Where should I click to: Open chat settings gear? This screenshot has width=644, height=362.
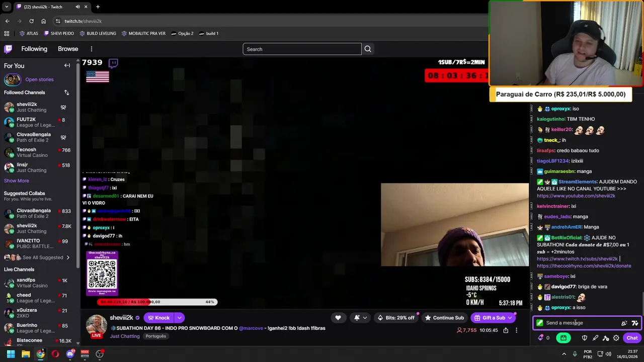pyautogui.click(x=616, y=338)
